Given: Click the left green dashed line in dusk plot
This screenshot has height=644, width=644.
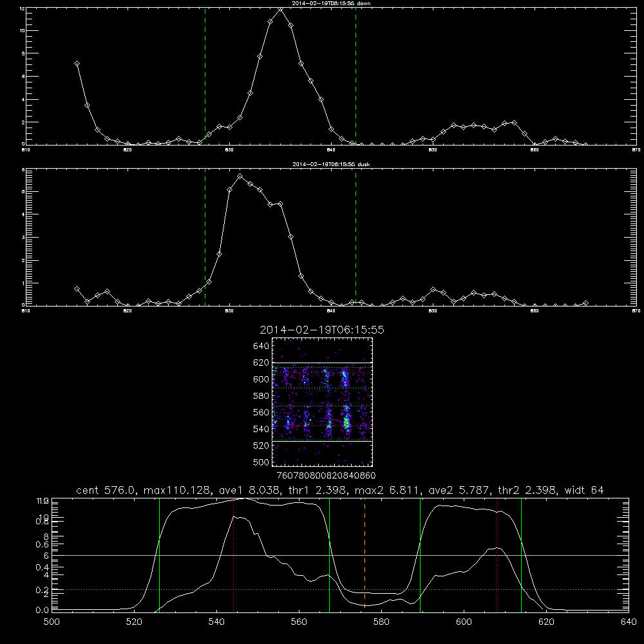Looking at the screenshot, I should pos(205,237).
